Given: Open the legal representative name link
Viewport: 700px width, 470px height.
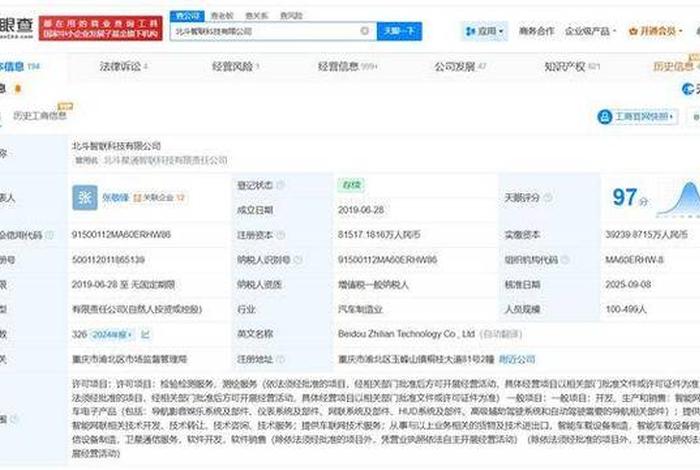Looking at the screenshot, I should 116,197.
